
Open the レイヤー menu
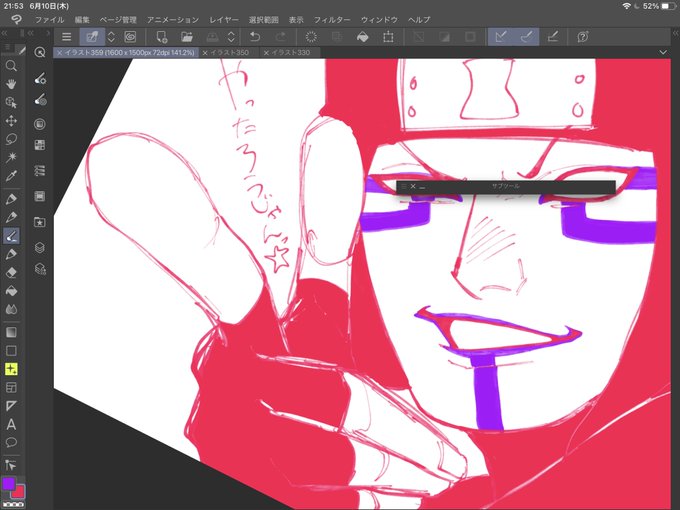pyautogui.click(x=224, y=20)
